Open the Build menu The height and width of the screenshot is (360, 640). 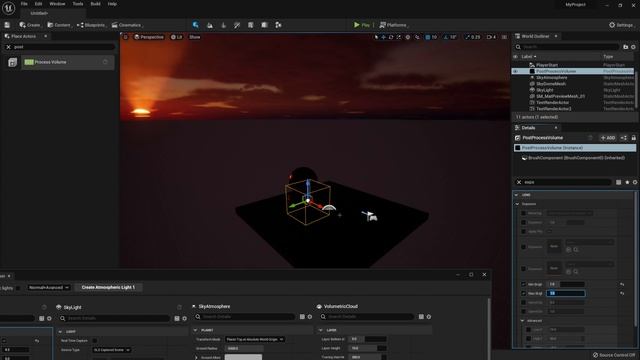click(x=96, y=4)
